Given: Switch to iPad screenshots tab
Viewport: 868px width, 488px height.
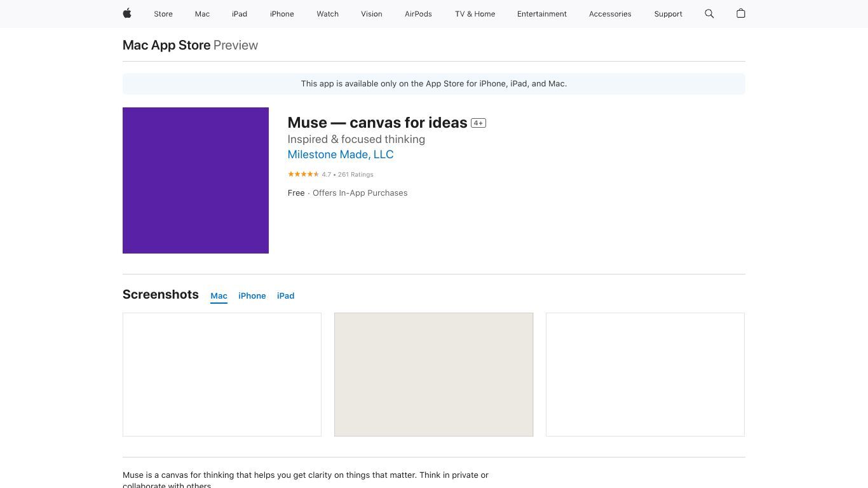Looking at the screenshot, I should coord(285,296).
